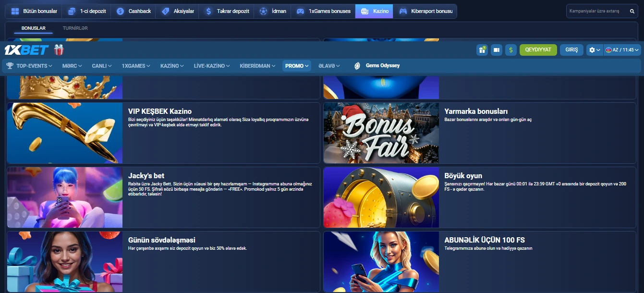
Task: Click the Gems Odyssey gem icon
Action: (x=357, y=66)
